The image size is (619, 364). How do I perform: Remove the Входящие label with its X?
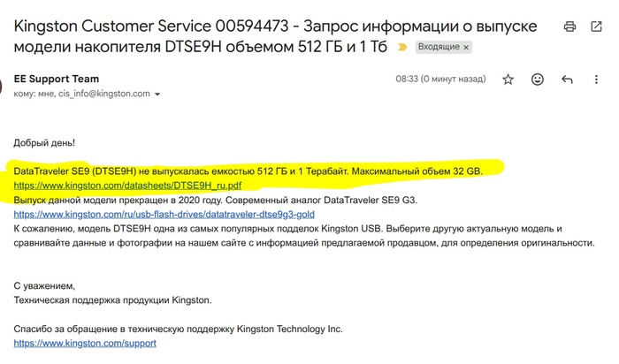pyautogui.click(x=466, y=46)
